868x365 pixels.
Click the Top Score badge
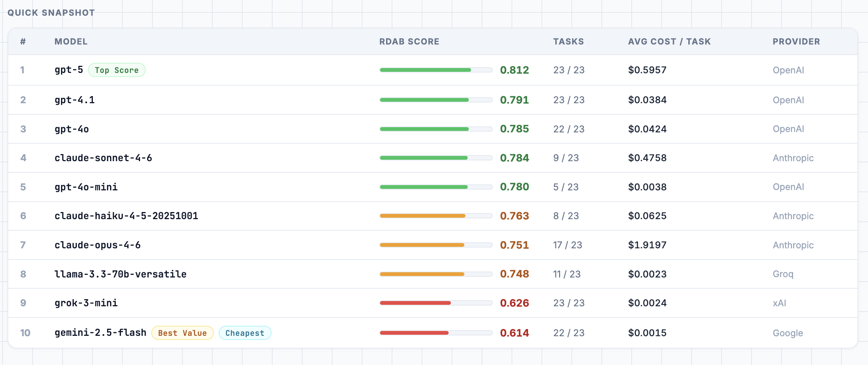(x=116, y=70)
